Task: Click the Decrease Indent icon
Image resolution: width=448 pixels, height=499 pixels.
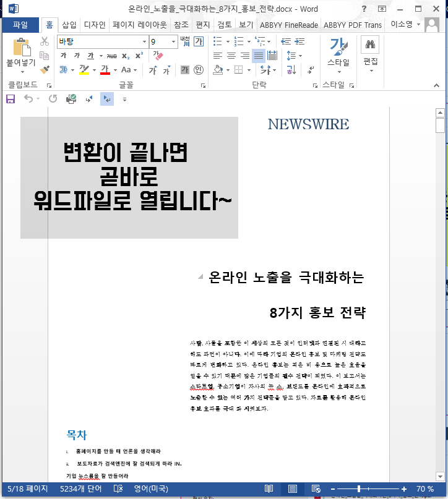Action: click(x=286, y=41)
